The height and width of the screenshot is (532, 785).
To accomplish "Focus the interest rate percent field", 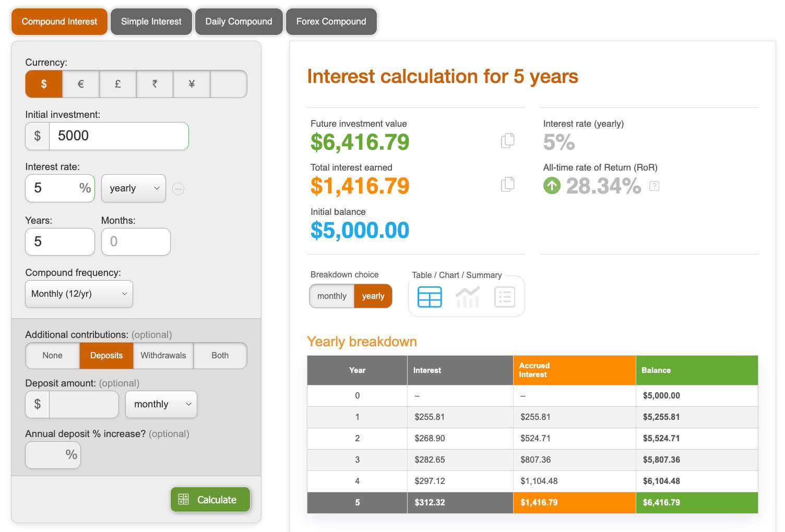I will tap(60, 188).
